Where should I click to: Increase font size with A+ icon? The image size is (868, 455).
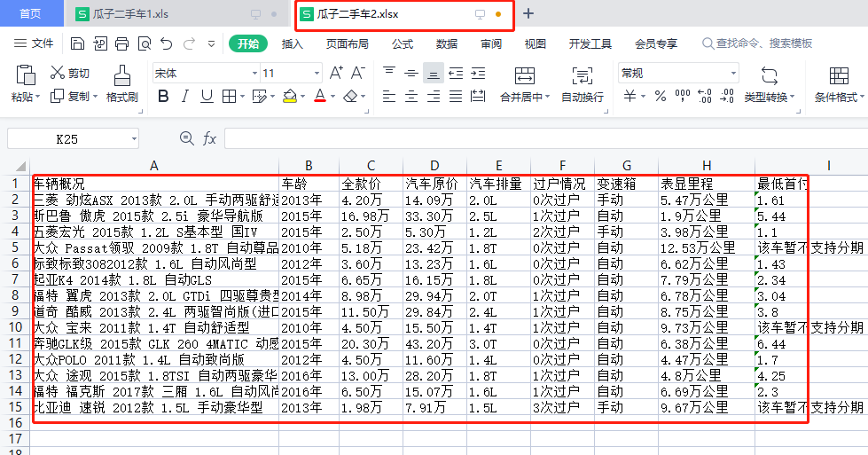pos(336,73)
